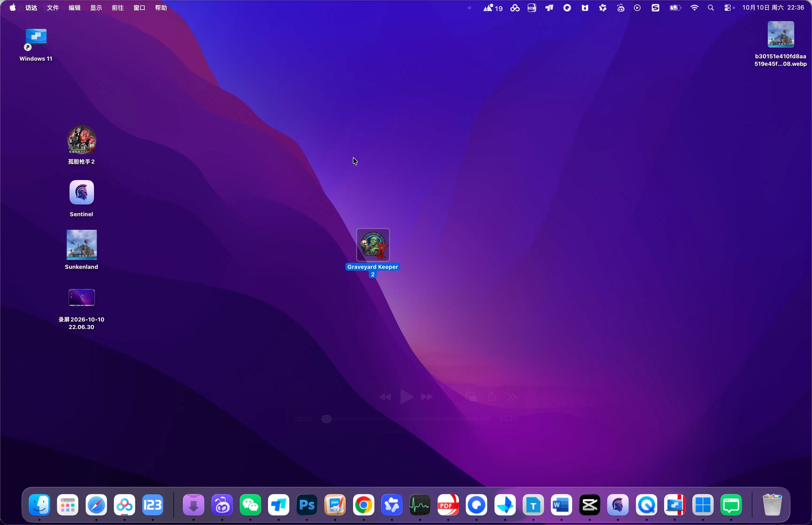Open Launchpad in the Dock

tap(68, 505)
